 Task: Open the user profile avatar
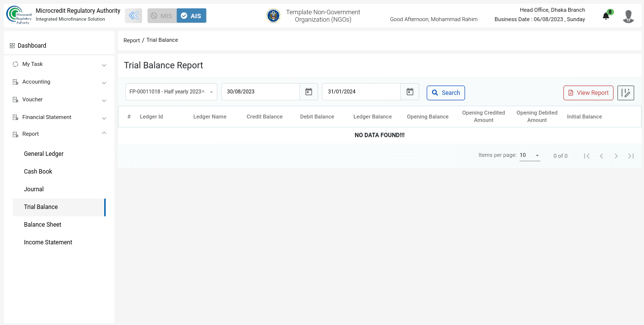tap(628, 16)
